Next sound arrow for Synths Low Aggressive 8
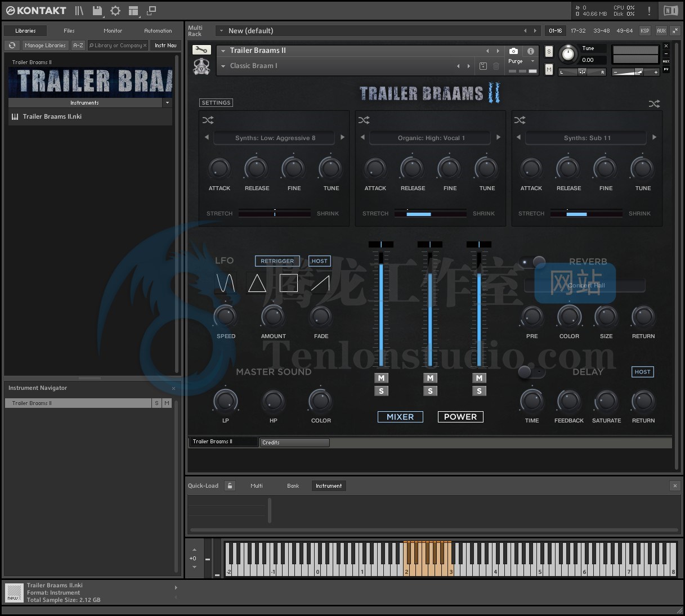 point(342,137)
